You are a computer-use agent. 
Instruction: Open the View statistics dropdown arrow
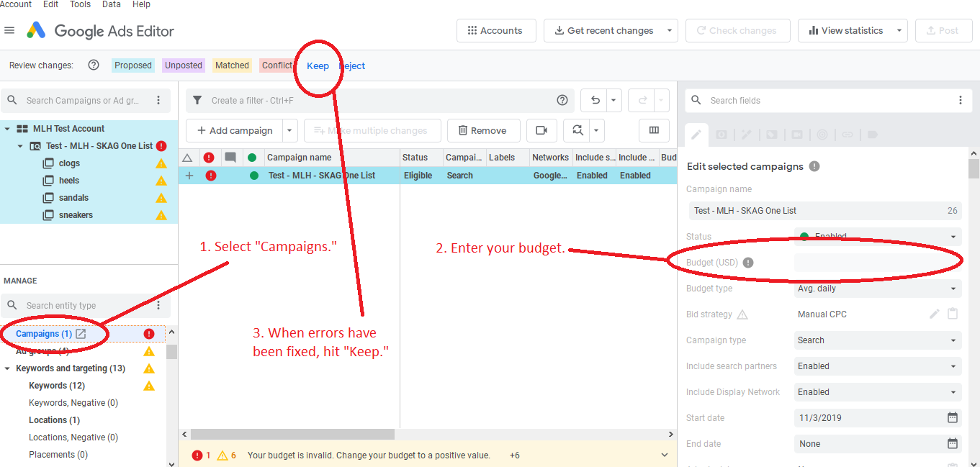click(899, 30)
